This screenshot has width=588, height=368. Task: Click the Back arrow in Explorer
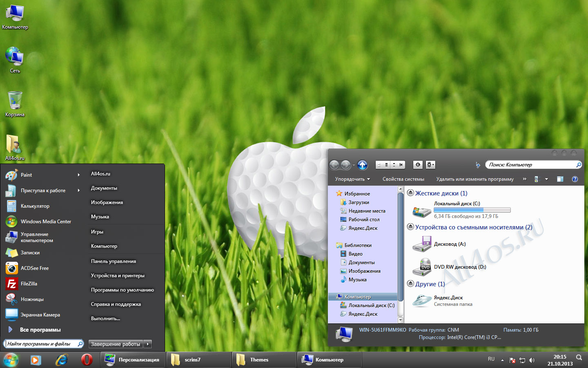[x=334, y=165]
